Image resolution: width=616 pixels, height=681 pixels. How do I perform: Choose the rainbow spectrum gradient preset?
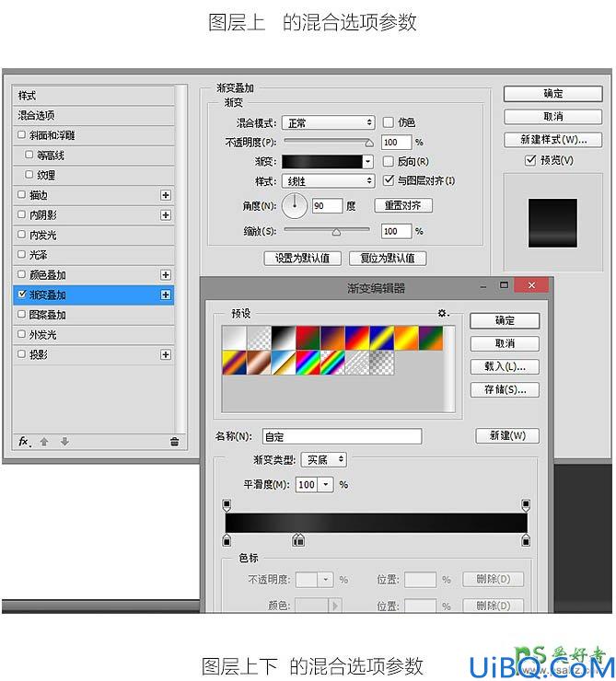tap(308, 363)
